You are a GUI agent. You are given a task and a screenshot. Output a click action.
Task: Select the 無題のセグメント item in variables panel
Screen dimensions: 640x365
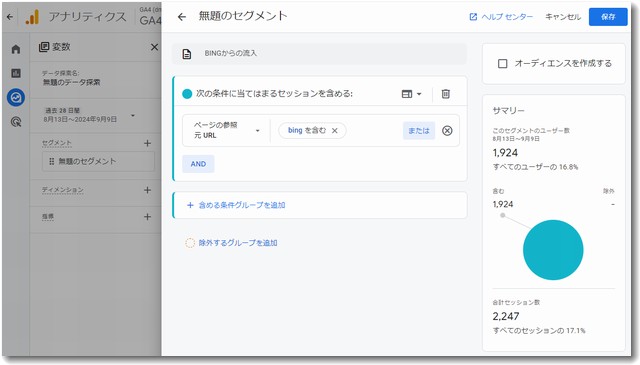(98, 161)
